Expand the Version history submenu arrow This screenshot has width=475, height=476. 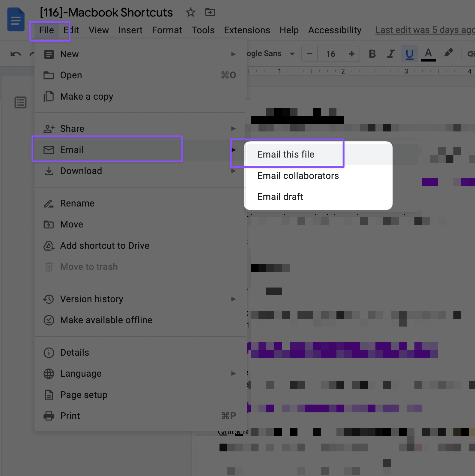tap(233, 299)
